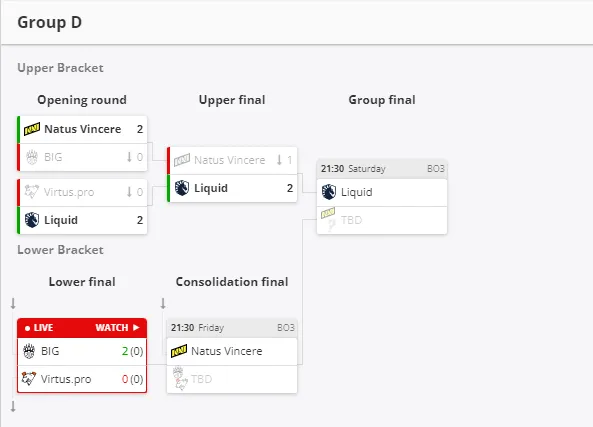The width and height of the screenshot is (593, 427).
Task: Click the Natus Vincere logo in Consolidation final
Action: coord(179,351)
